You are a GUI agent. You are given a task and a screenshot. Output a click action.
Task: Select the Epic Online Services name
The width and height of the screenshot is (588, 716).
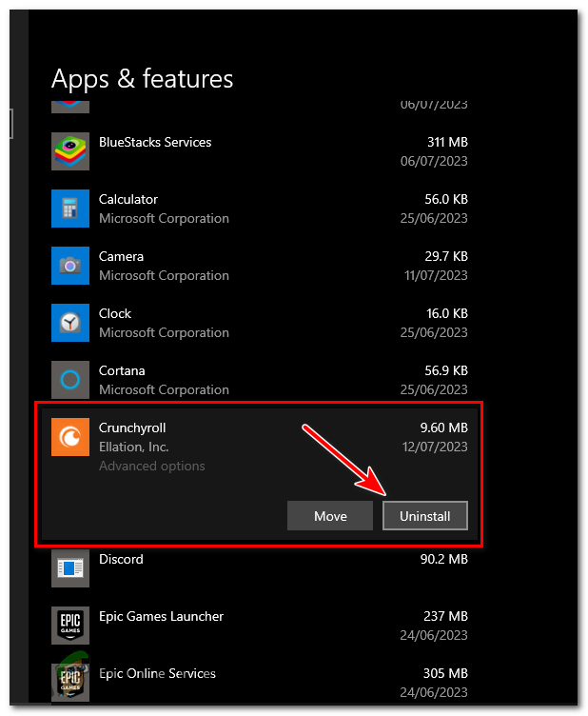point(157,673)
